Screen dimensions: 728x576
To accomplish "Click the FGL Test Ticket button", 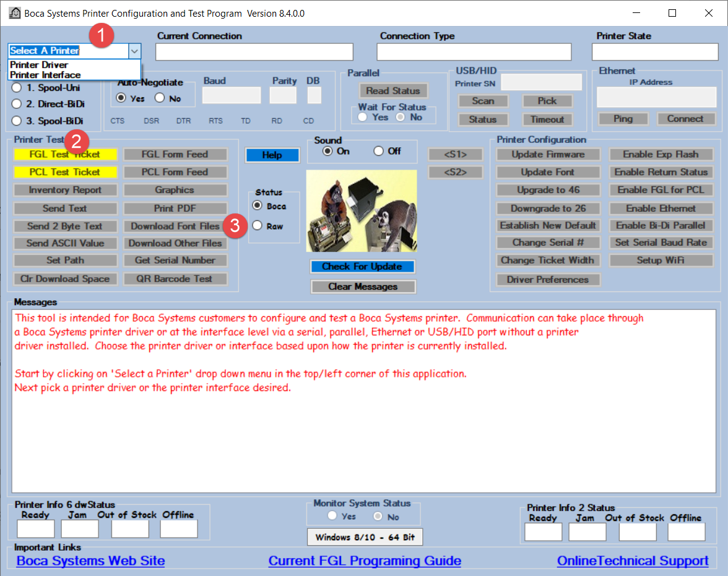I will tap(65, 154).
